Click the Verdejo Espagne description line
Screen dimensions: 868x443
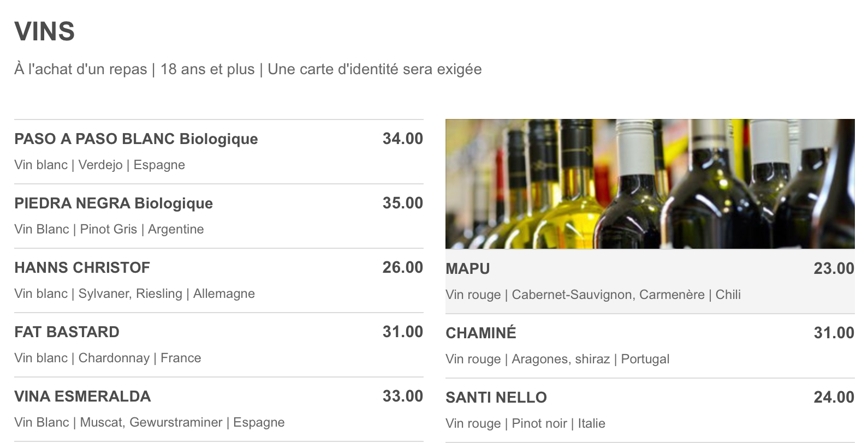pos(100,165)
